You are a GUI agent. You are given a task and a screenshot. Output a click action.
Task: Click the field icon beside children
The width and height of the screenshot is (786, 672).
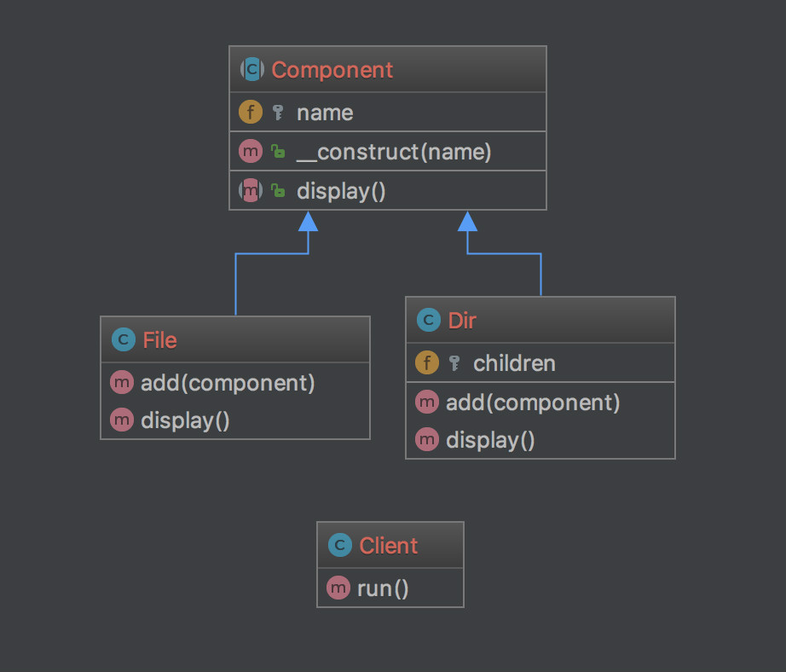tap(427, 363)
